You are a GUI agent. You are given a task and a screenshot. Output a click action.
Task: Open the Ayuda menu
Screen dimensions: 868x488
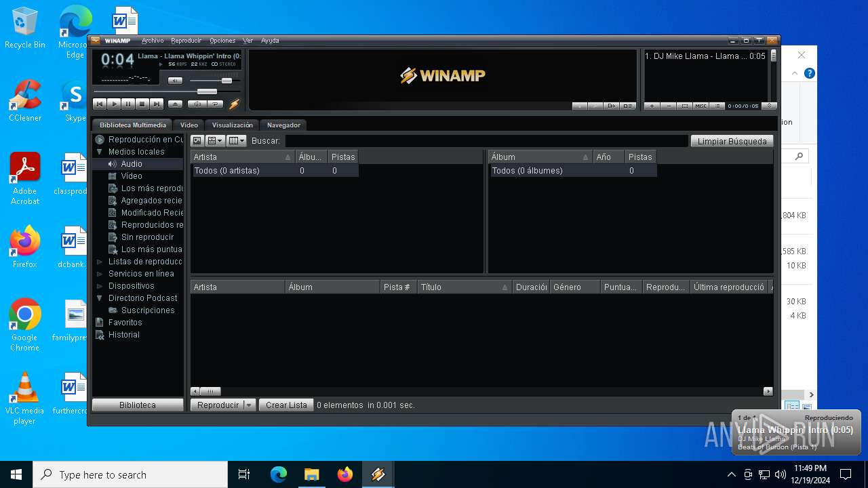tap(270, 41)
